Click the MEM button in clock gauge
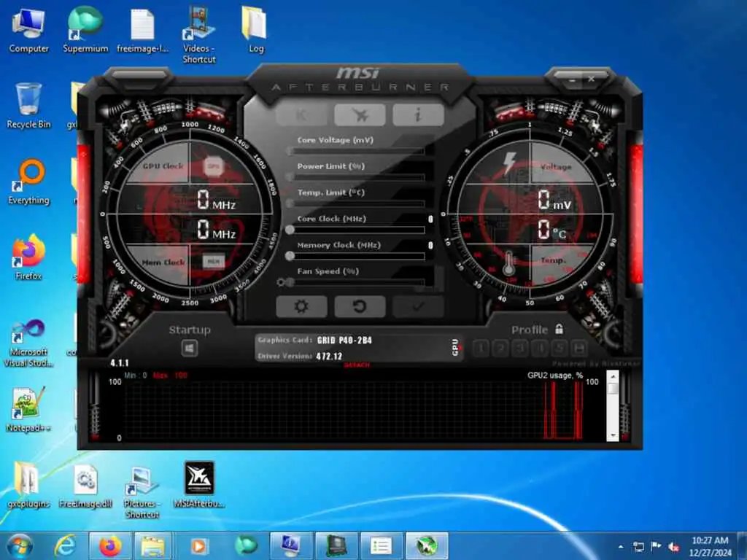Viewport: 747px width, 560px height. point(213,262)
